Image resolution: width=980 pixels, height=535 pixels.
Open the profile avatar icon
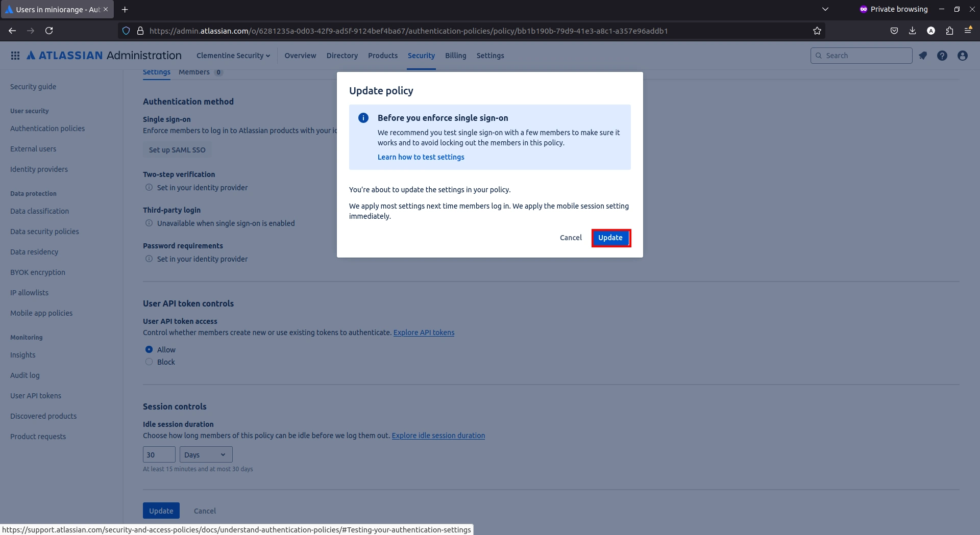(962, 55)
